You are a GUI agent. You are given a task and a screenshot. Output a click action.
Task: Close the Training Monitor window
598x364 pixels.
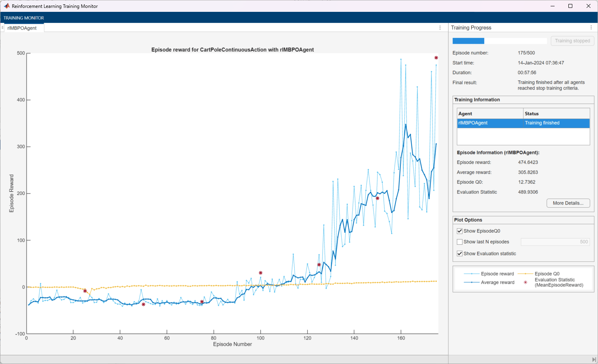coord(589,6)
